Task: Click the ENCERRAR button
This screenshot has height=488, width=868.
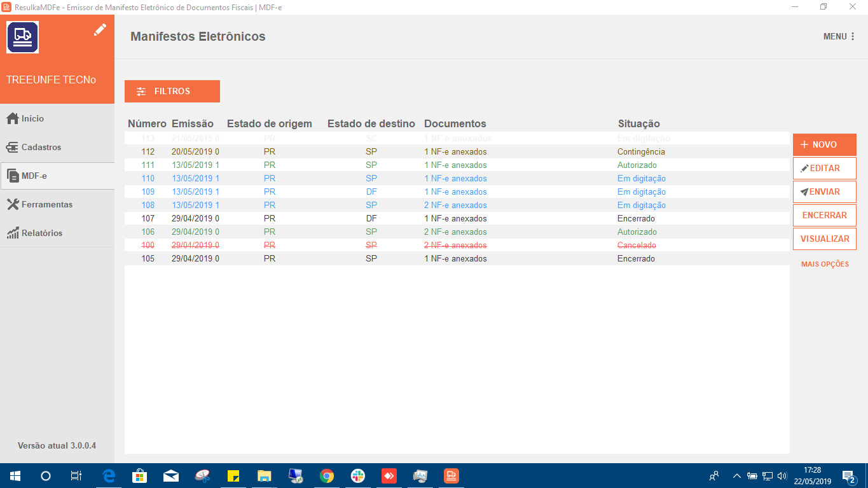Action: tap(824, 215)
